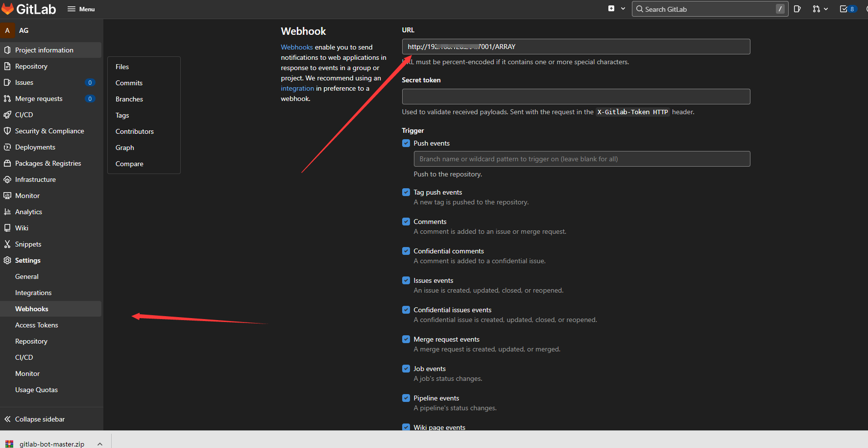Viewport: 868px width, 448px height.
Task: Disable Issues events checkbox
Action: point(406,280)
